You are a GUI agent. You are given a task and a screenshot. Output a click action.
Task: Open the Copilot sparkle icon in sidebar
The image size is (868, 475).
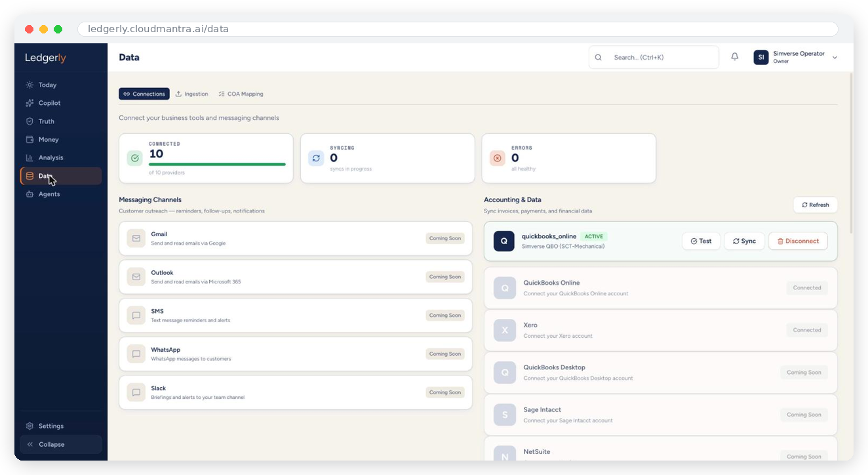30,103
